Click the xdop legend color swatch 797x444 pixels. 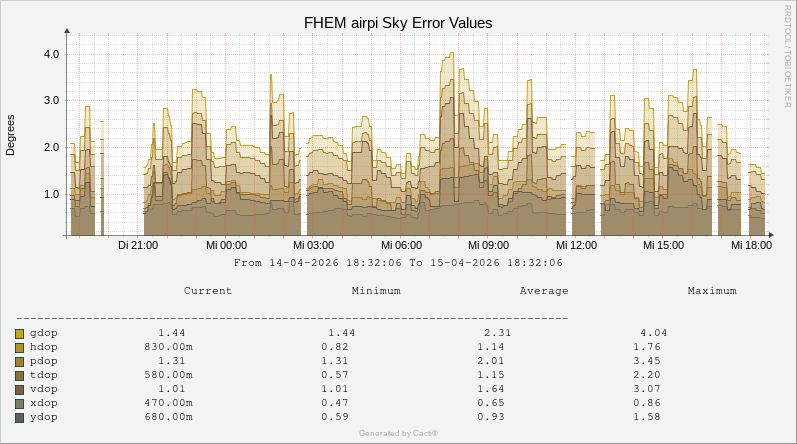[x=20, y=403]
